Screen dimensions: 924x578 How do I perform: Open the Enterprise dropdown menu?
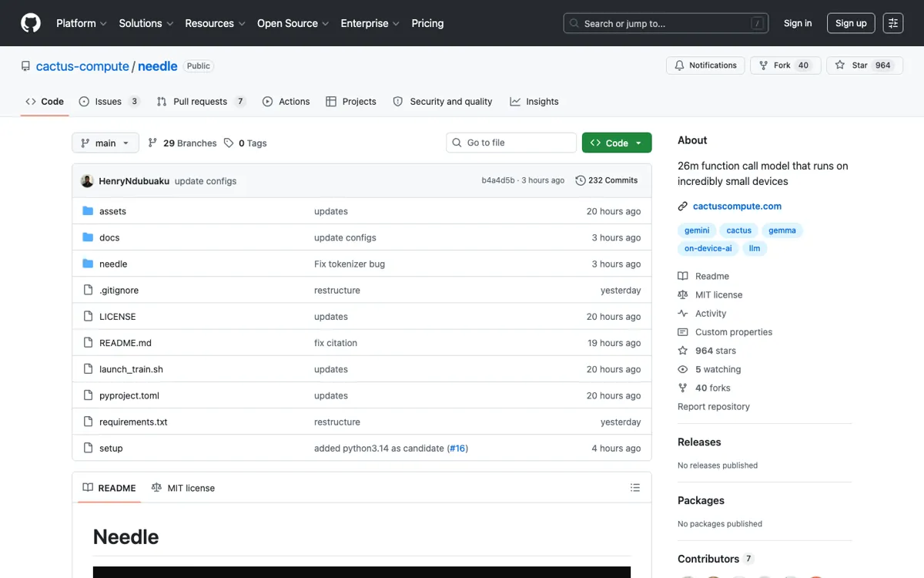[x=370, y=23]
